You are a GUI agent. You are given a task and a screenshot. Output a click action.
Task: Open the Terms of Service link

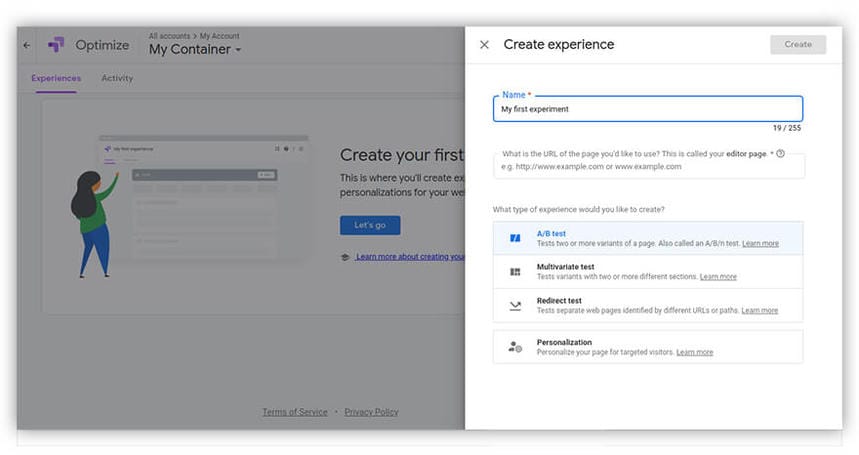coord(295,412)
